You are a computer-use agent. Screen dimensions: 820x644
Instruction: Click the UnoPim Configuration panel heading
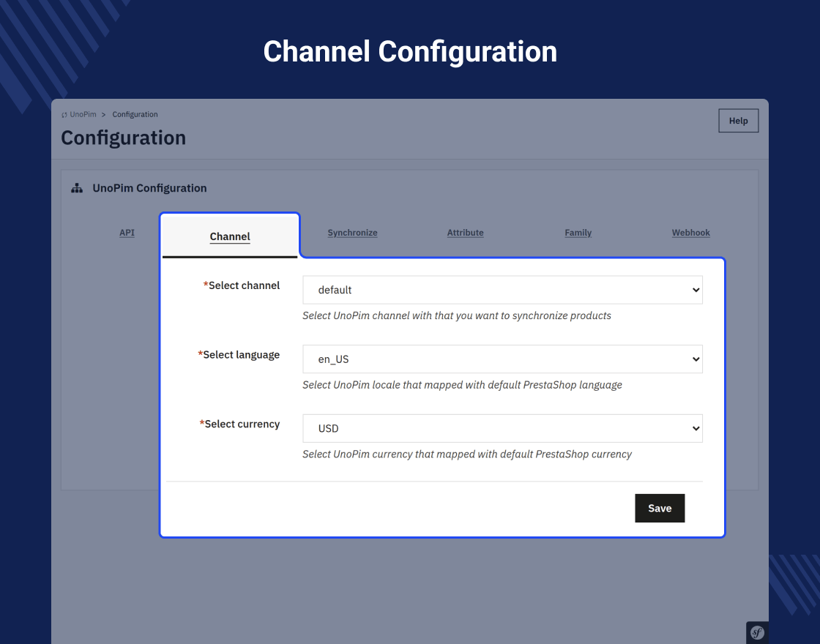(x=149, y=188)
